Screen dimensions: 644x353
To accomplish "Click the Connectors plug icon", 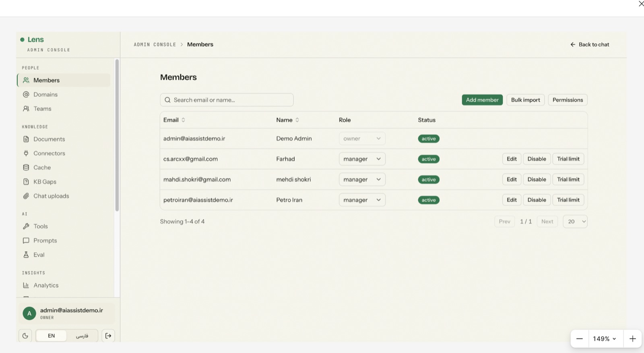I will coord(26,153).
